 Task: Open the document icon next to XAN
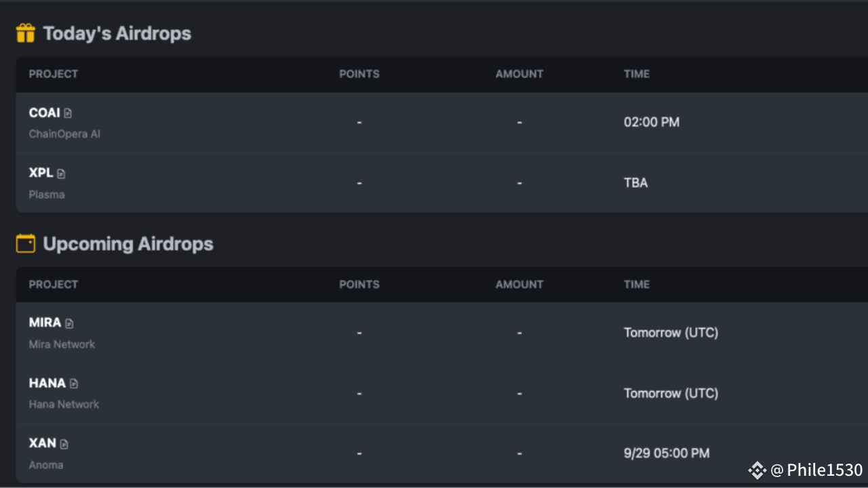[64, 445]
